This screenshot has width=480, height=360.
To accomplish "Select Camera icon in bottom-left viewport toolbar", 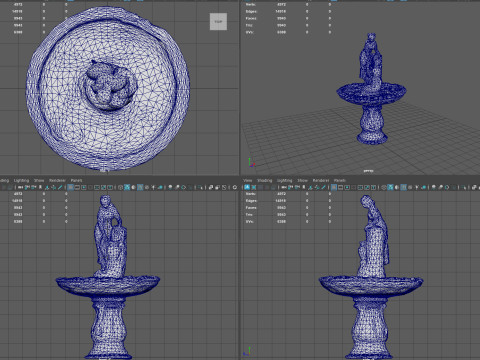I will pos(20,187).
